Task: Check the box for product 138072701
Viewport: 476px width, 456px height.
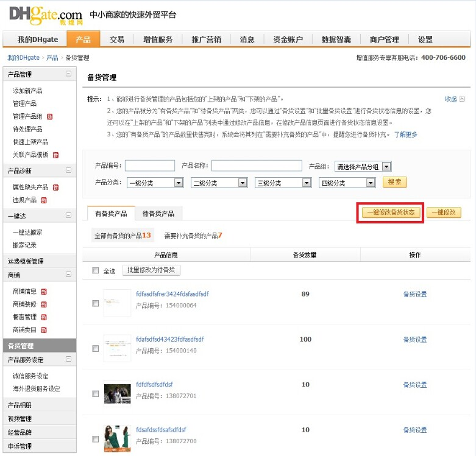Action: 95,394
